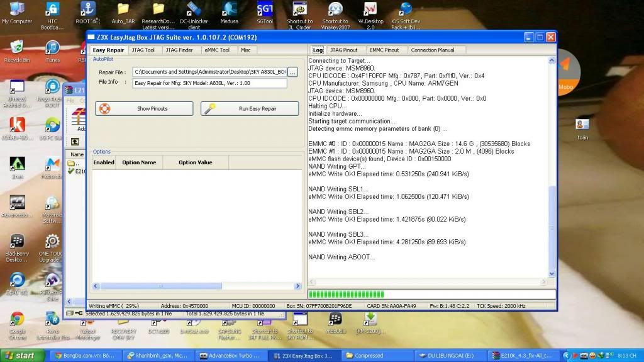Open the Shortcut to JL_Cmder icon
This screenshot has height=362, width=644.
click(x=300, y=15)
